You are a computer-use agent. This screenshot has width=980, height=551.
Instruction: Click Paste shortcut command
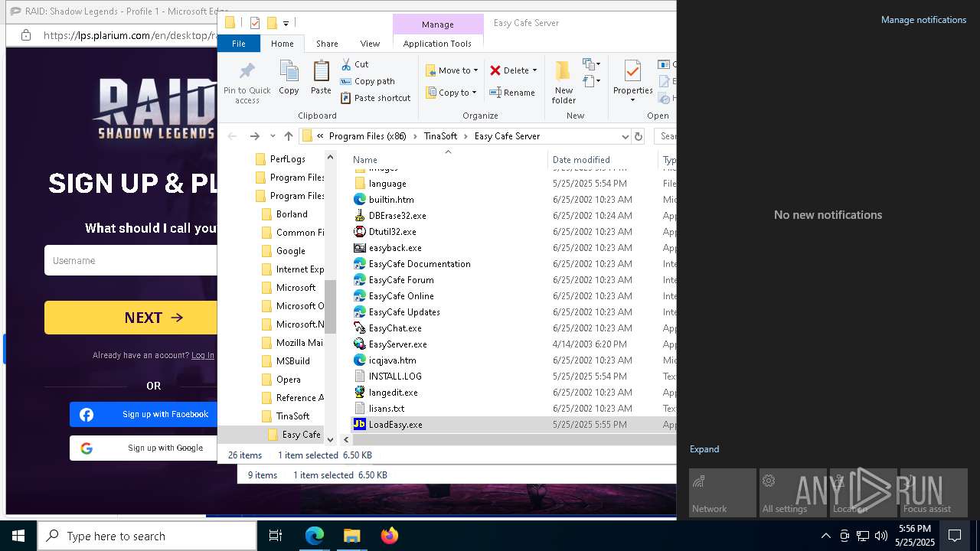click(x=376, y=98)
